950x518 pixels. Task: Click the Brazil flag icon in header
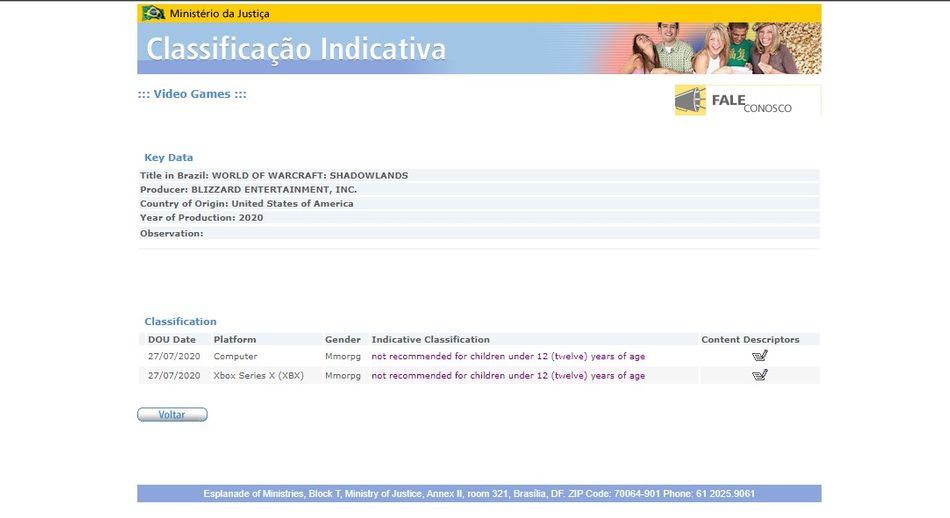(153, 13)
